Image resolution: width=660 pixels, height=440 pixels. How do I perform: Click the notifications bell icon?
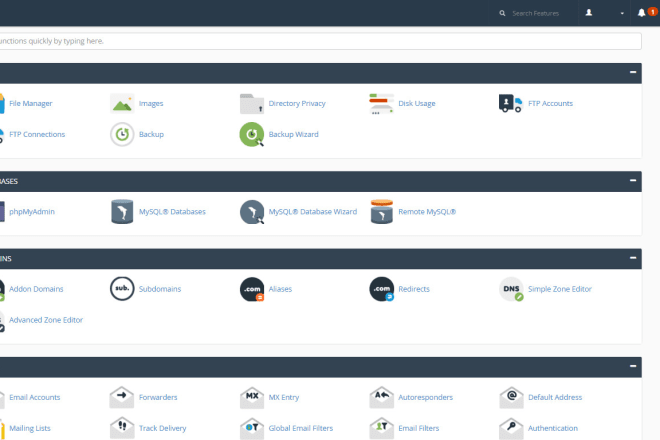coord(641,13)
